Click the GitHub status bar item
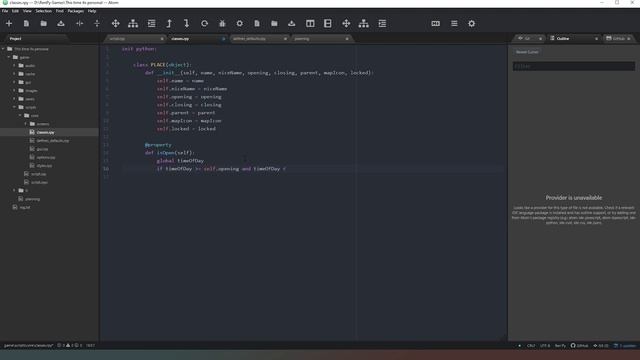640x360 pixels. click(580, 346)
